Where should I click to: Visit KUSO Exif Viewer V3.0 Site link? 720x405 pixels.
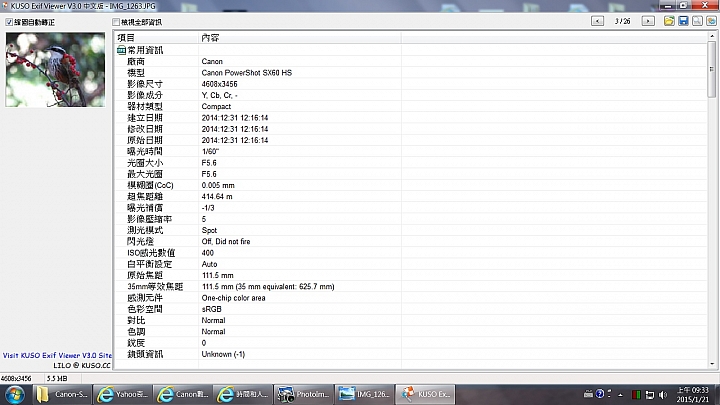pyautogui.click(x=57, y=355)
